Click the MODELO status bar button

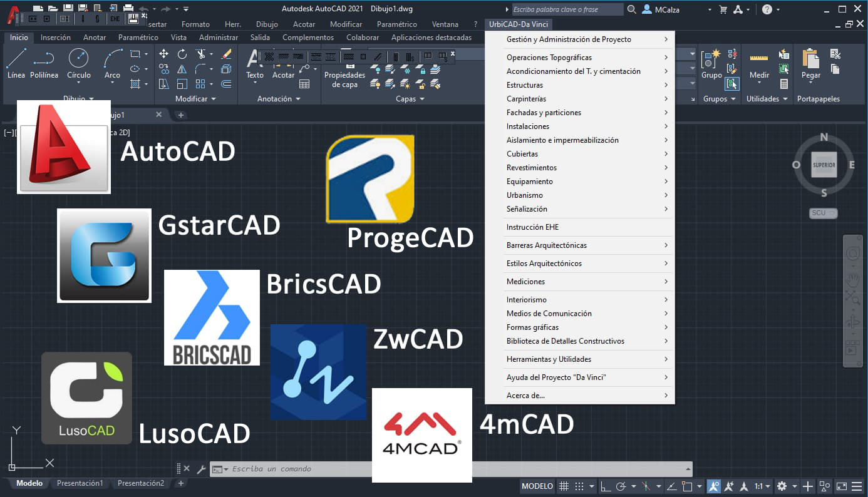point(537,486)
